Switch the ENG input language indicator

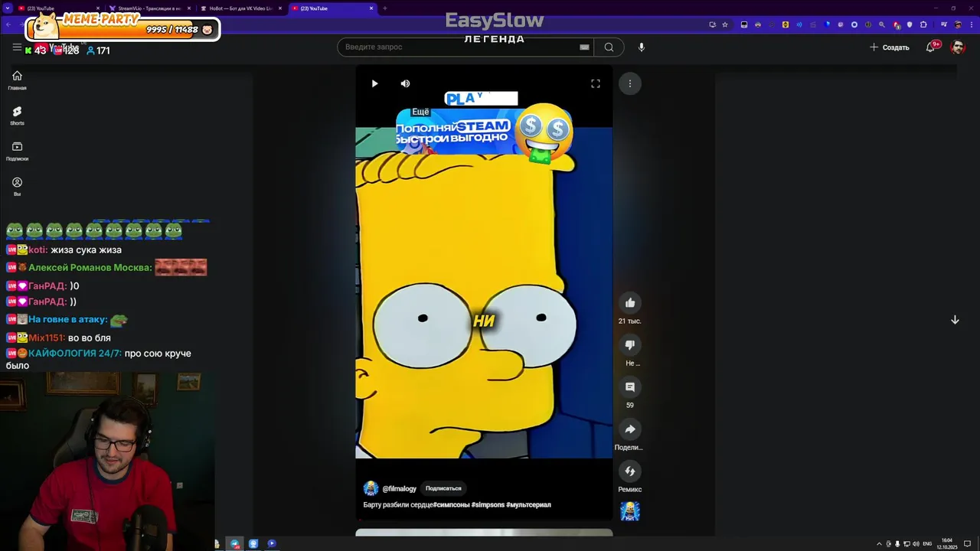[x=928, y=544]
